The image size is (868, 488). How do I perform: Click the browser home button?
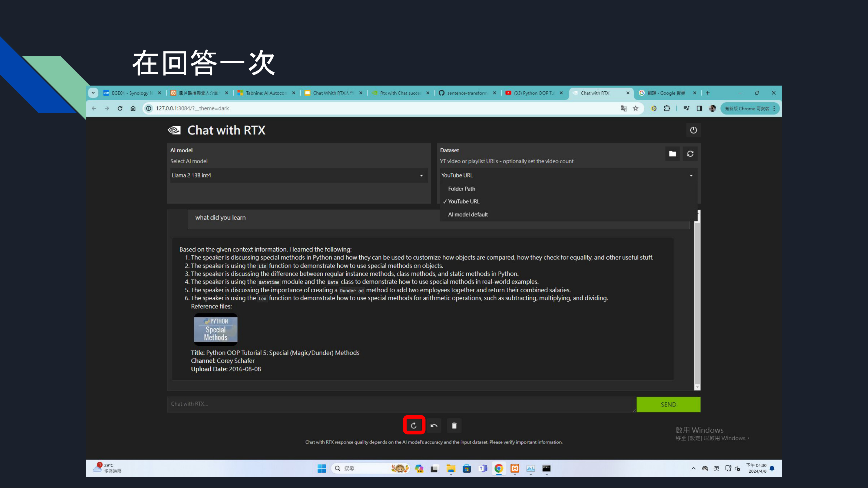[133, 108]
